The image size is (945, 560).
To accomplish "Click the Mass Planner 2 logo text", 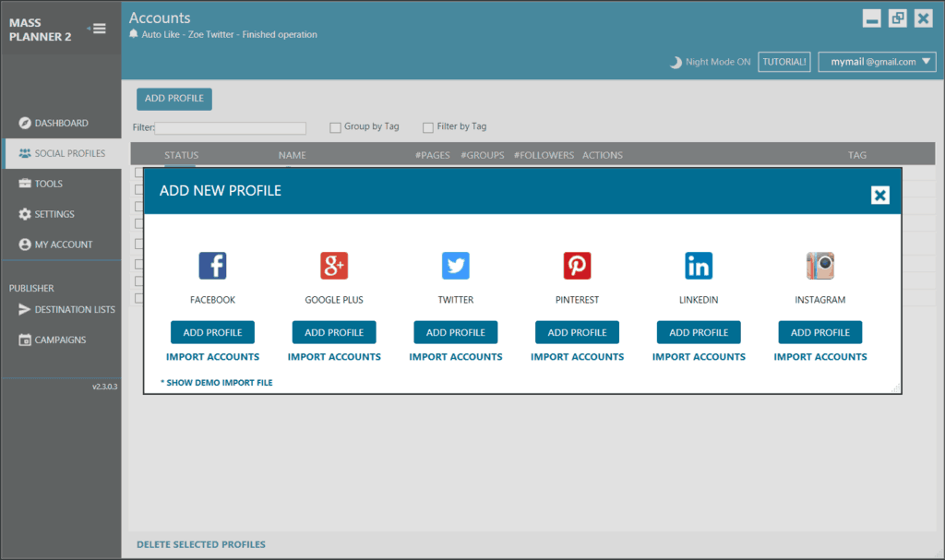I will click(41, 30).
